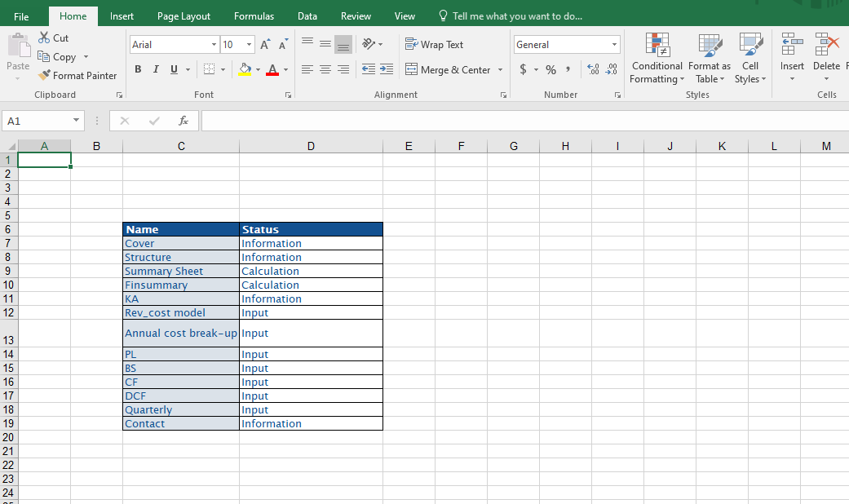Apply Comma Style format

(x=568, y=69)
